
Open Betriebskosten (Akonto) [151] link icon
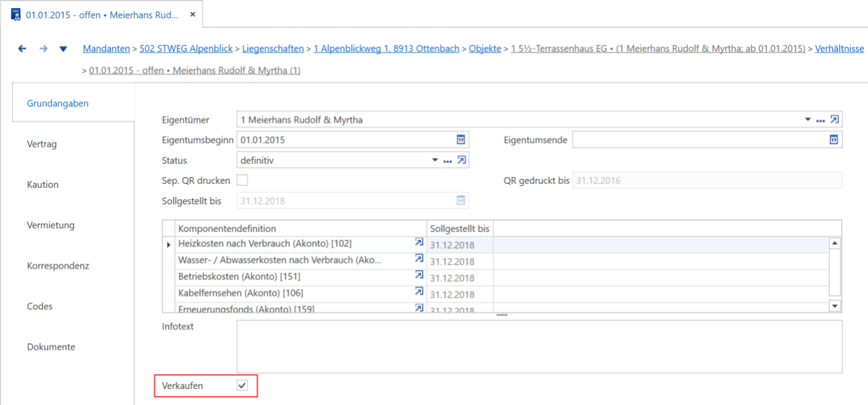coord(419,275)
